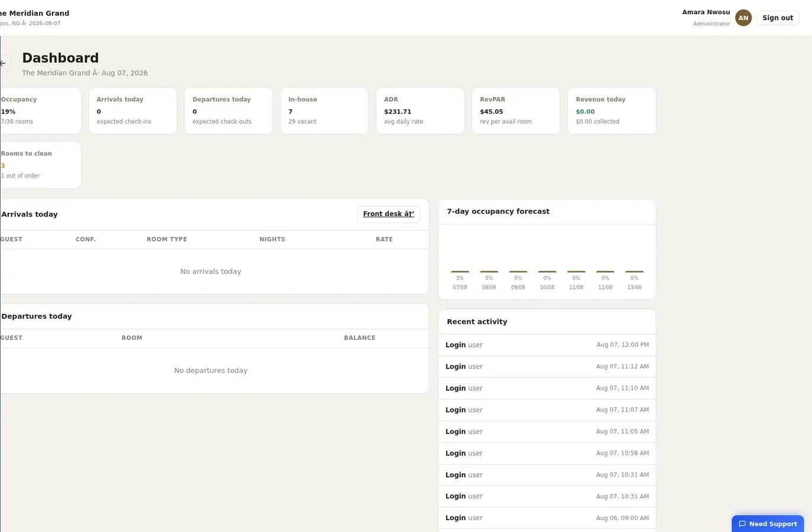This screenshot has height=532, width=812.
Task: Select the 07/08 forecast bar
Action: click(460, 272)
